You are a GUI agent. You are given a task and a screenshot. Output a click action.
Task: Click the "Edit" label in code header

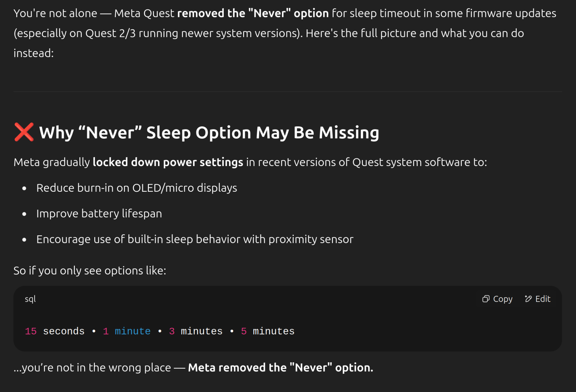(x=543, y=299)
